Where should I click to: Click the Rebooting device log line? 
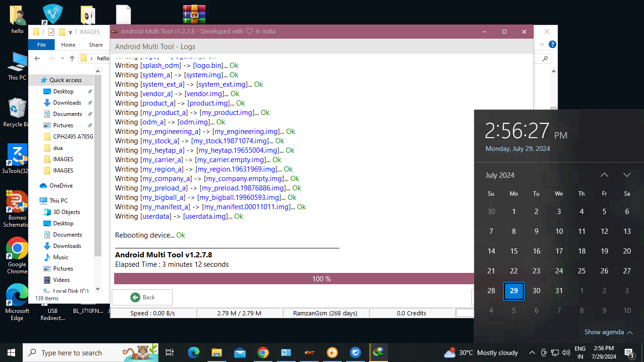[x=150, y=235]
